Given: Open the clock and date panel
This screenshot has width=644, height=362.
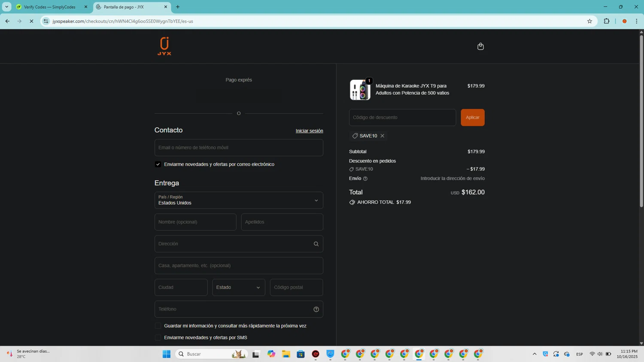Looking at the screenshot, I should (x=627, y=354).
